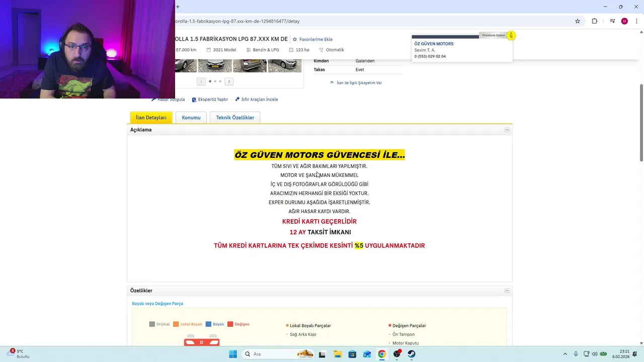This screenshot has width=644, height=362.
Task: Open the Windows Start menu
Action: 233,354
